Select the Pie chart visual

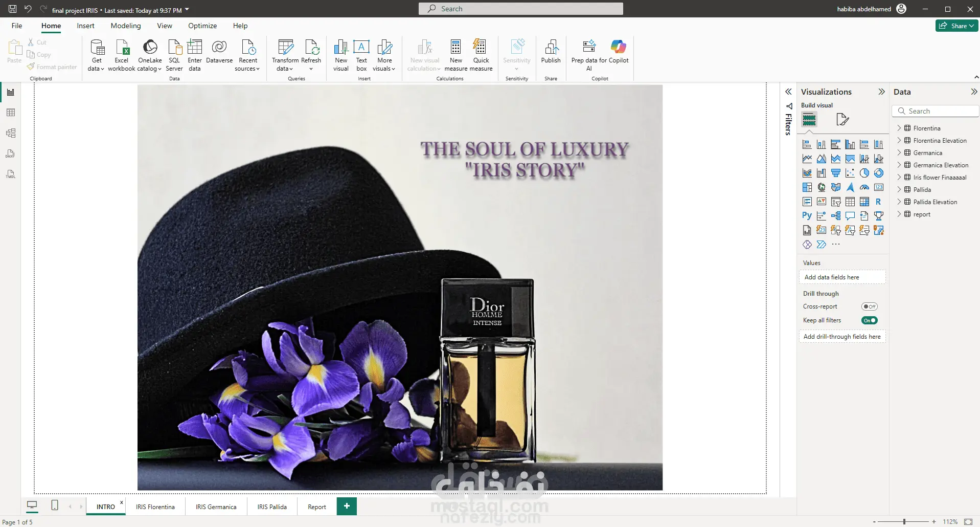pos(864,173)
